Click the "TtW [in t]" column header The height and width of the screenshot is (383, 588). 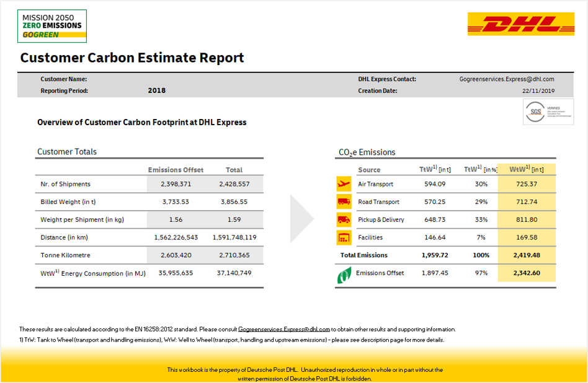[435, 169]
